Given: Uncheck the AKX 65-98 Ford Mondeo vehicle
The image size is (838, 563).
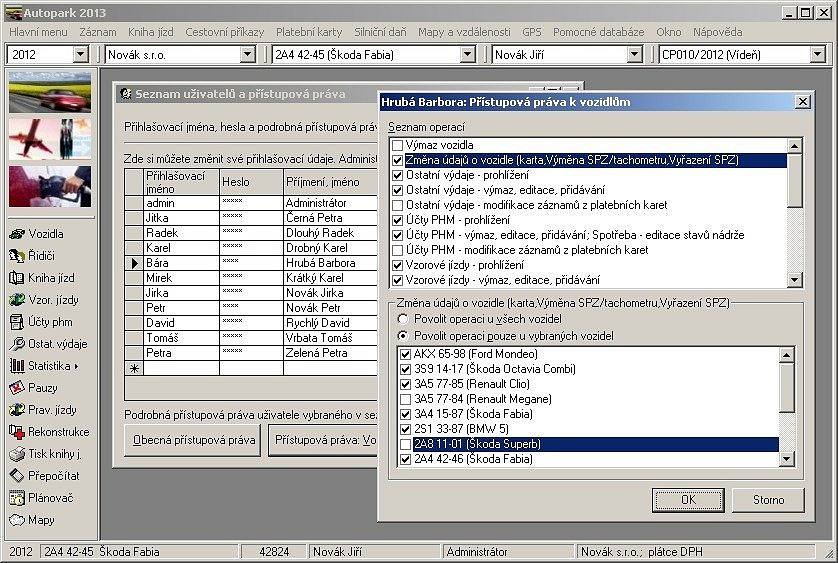Looking at the screenshot, I should [x=404, y=354].
